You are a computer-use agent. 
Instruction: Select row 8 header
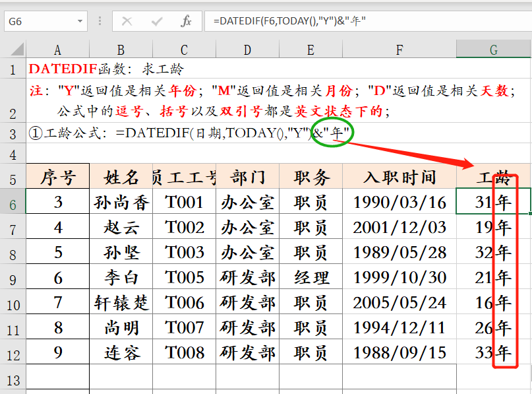(13, 251)
